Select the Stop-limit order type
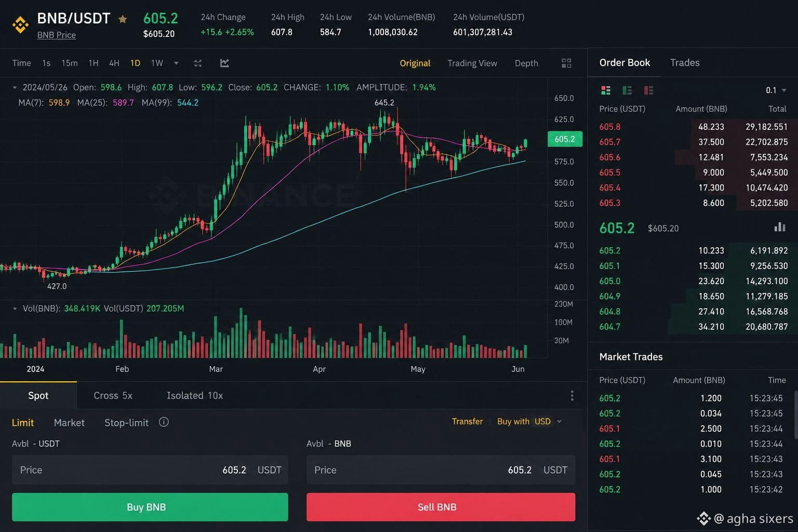The image size is (798, 532). coord(126,422)
